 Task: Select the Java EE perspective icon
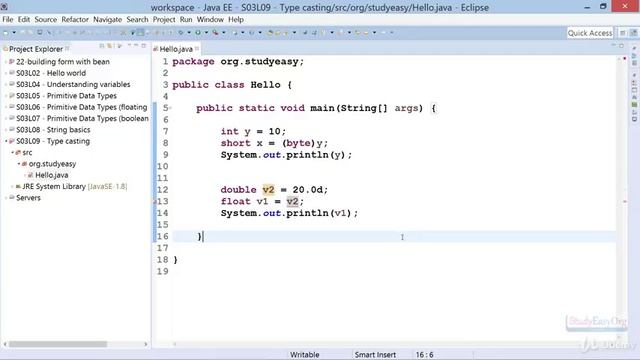point(633,33)
